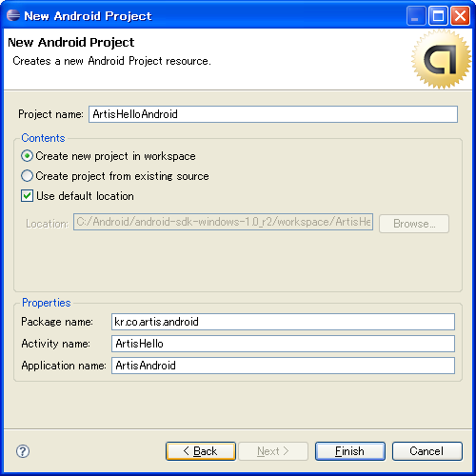Click the Android wizard badge logo
The image size is (476, 476).
point(441,59)
